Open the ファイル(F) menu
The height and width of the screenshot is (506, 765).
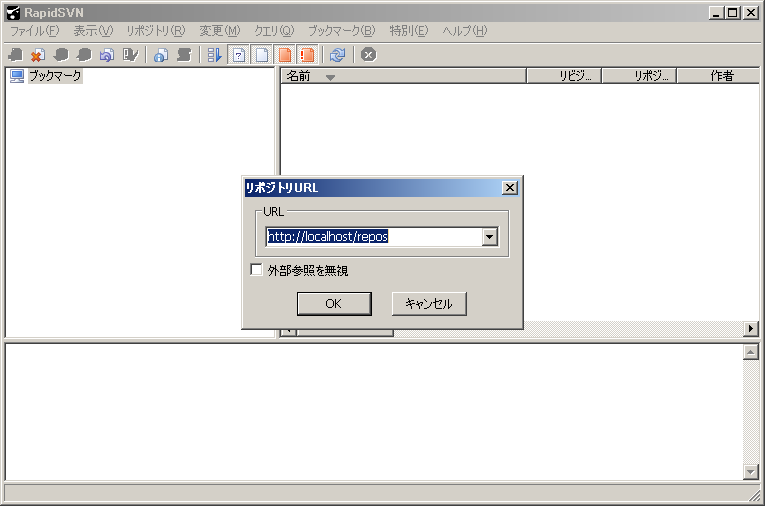[35, 31]
